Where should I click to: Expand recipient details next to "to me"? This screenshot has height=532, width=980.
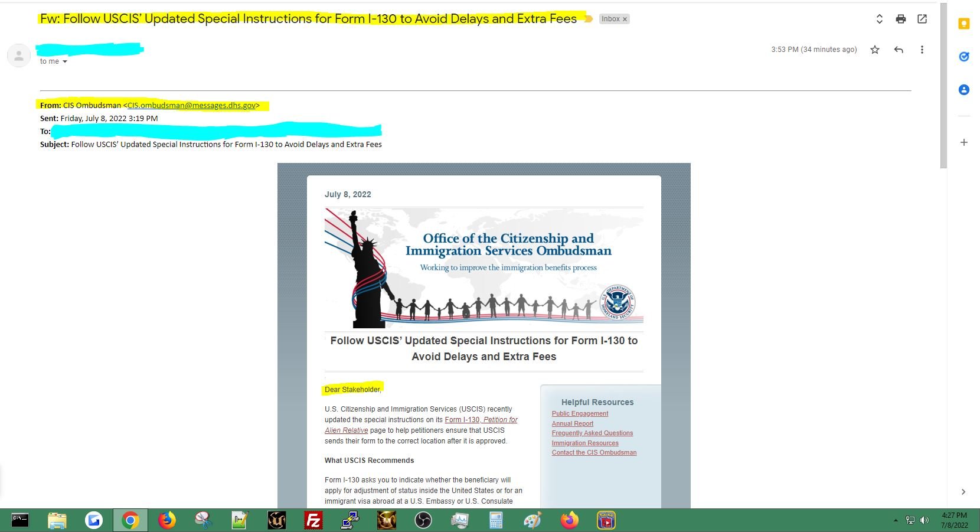click(x=65, y=61)
